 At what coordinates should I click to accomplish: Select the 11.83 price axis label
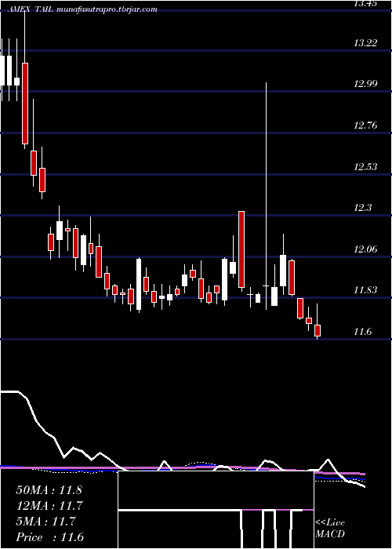(365, 290)
